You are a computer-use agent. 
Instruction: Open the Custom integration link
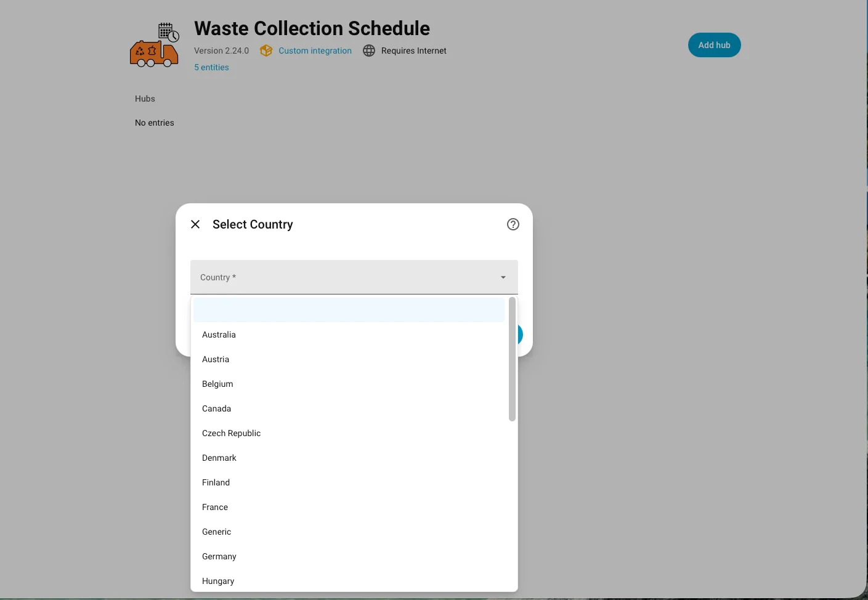[x=315, y=51]
